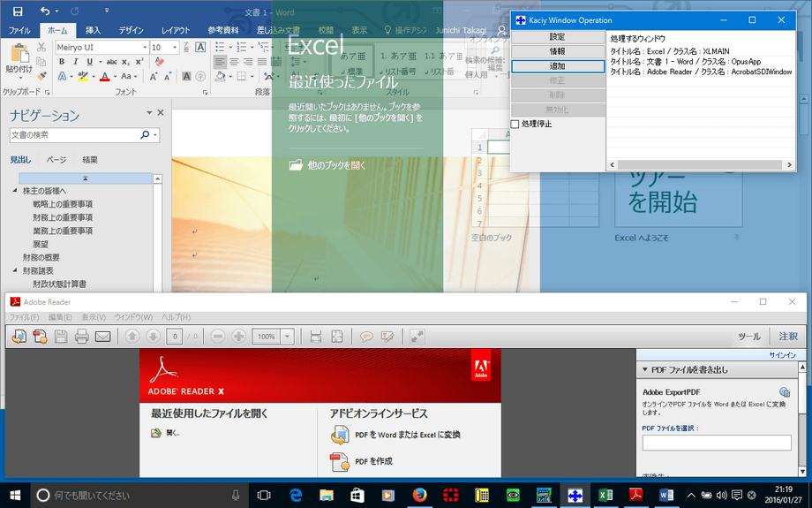Click the Cut scissors icon in Word

tap(41, 47)
